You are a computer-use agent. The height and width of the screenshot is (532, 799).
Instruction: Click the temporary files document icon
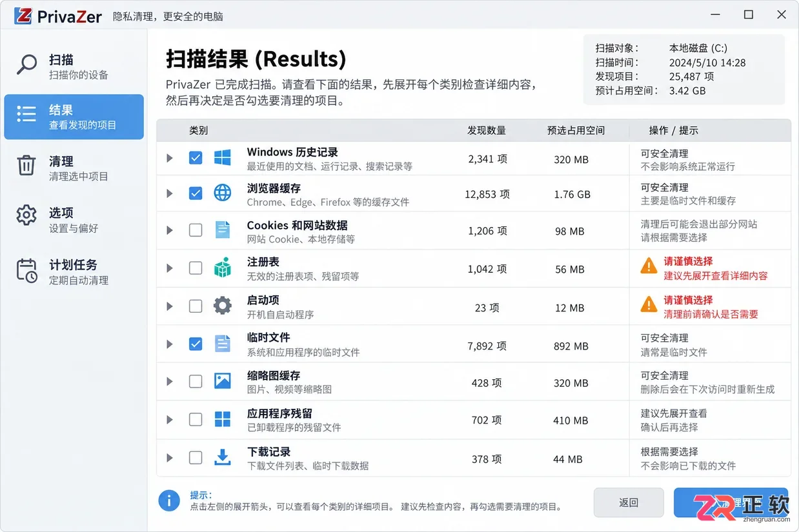point(223,344)
